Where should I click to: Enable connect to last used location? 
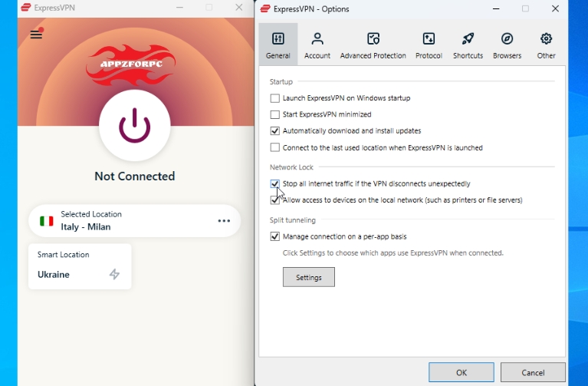tap(275, 147)
